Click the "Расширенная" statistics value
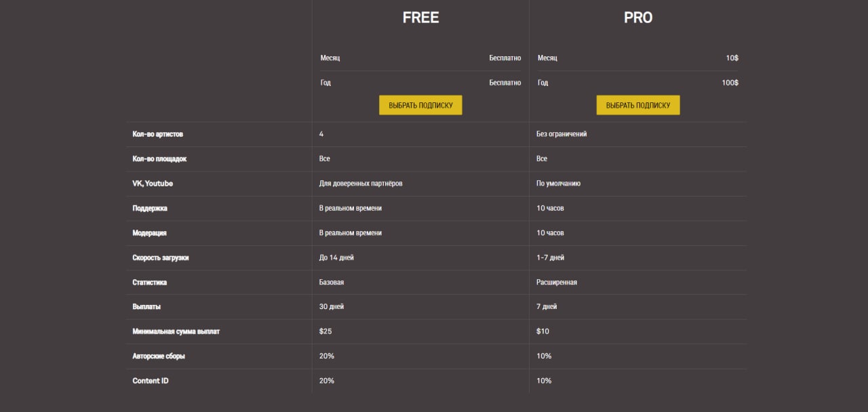 (557, 282)
